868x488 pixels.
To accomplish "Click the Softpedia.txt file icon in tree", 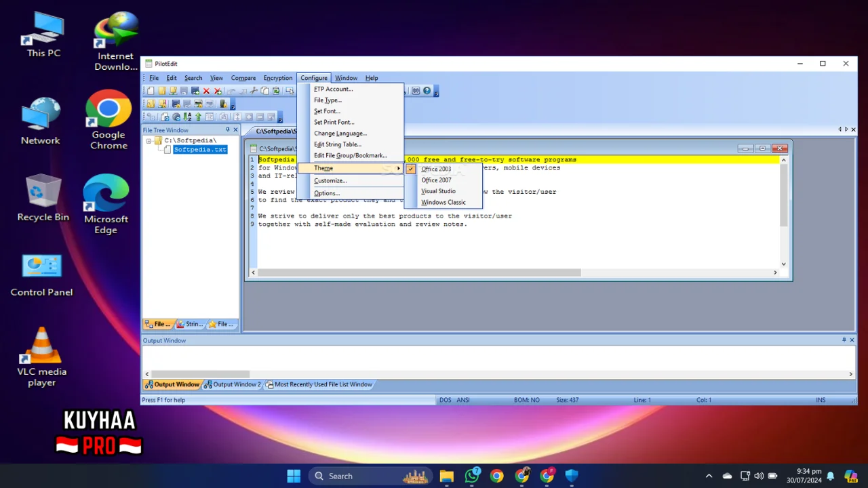I will [167, 150].
